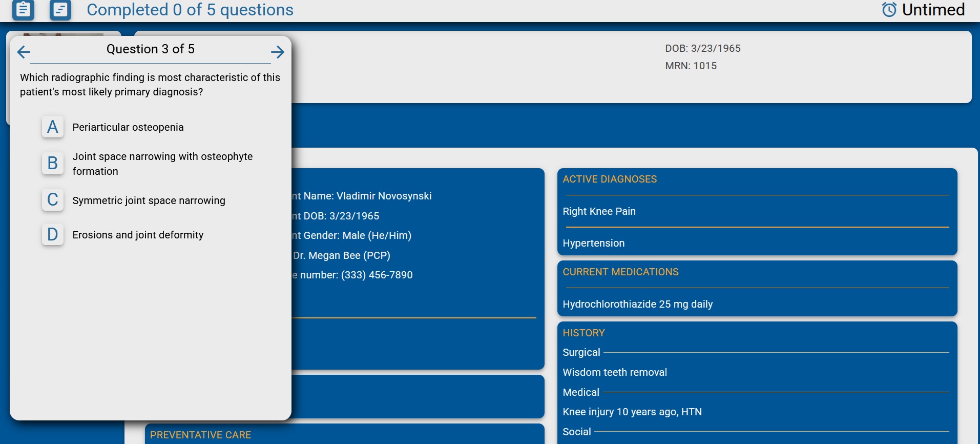Click the MRN: 1015 text
Image resolution: width=980 pixels, height=444 pixels.
point(691,66)
